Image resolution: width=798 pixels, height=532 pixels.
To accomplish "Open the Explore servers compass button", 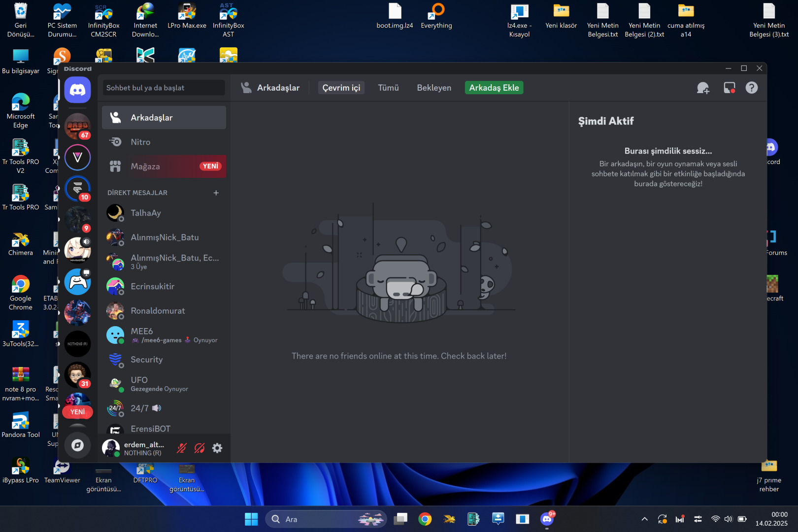I will point(77,445).
